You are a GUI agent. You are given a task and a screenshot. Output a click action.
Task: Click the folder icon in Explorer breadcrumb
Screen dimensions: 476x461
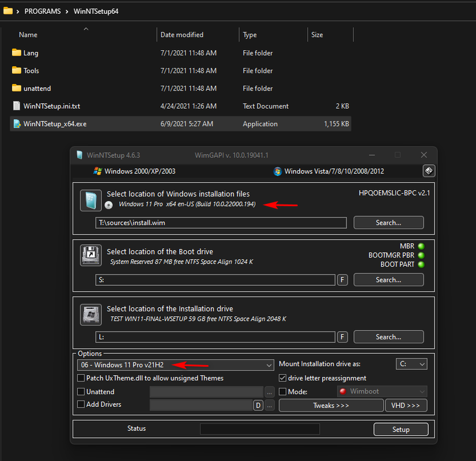8,11
